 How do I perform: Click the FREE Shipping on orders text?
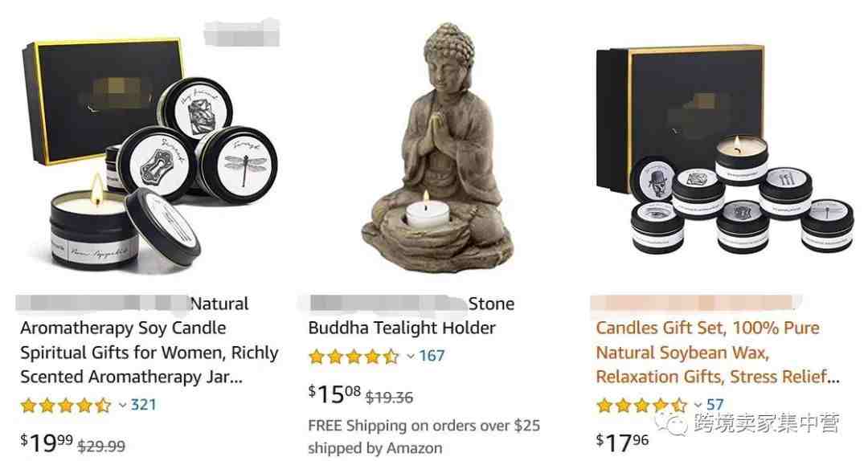click(x=424, y=426)
